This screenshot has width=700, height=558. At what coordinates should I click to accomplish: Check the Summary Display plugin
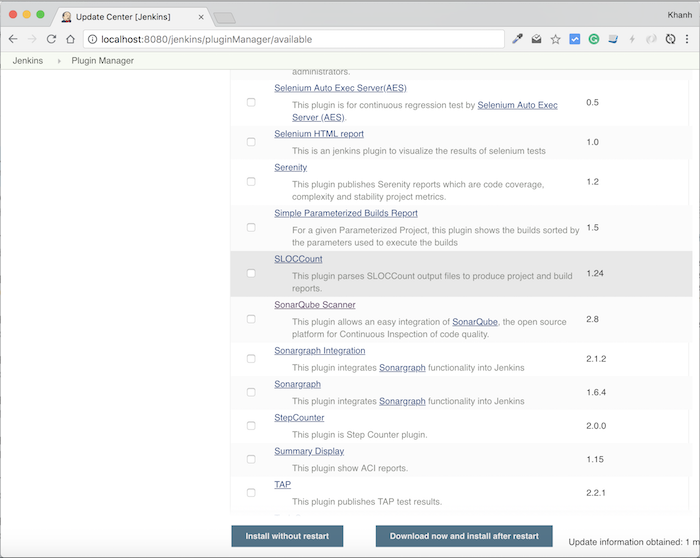(251, 459)
